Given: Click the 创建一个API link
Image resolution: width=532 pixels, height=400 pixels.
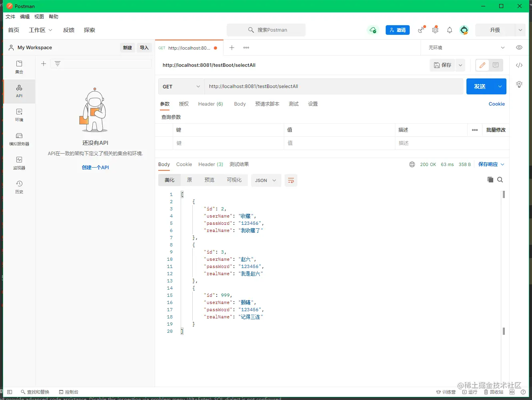Looking at the screenshot, I should pyautogui.click(x=95, y=168).
